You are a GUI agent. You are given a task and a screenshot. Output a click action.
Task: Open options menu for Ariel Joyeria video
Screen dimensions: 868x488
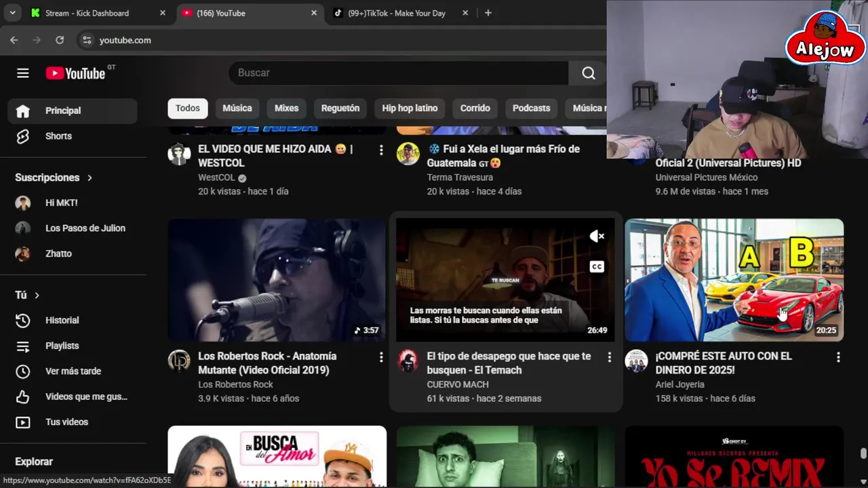tap(838, 357)
